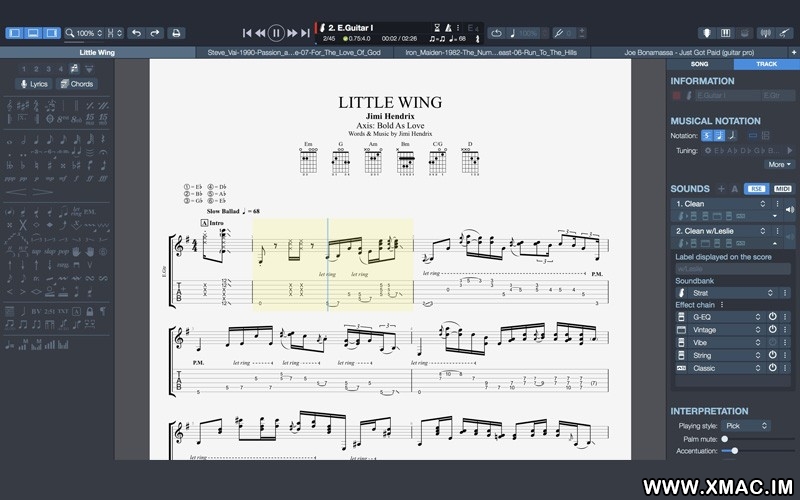Print the score
800x500 pixels.
click(x=177, y=33)
